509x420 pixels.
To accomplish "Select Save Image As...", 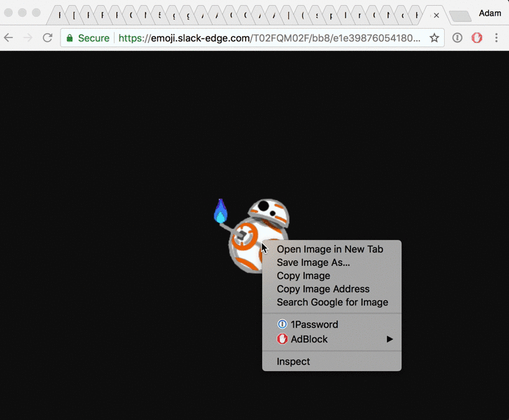I will point(331,262).
